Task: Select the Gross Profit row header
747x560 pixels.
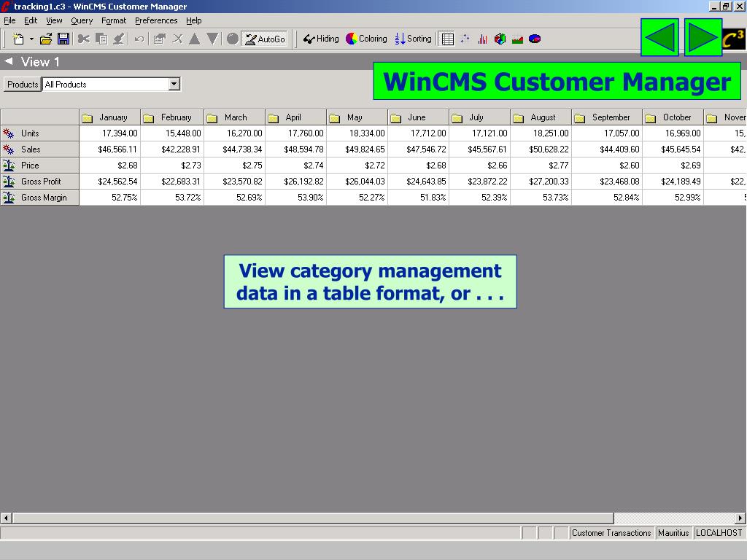Action: [x=39, y=182]
